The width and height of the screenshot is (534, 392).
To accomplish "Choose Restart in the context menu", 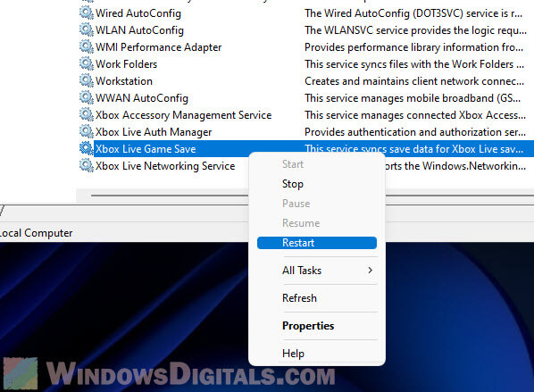I will 317,243.
